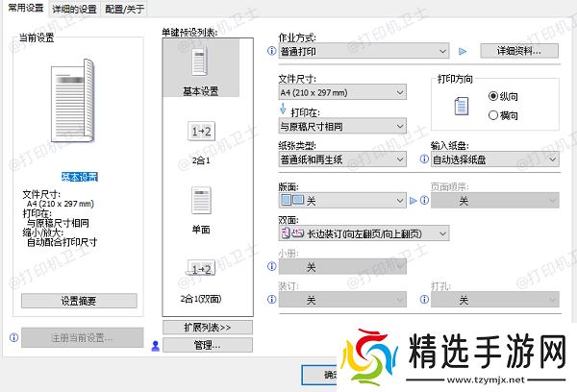
Task: Open the 页面顺序 dropdown
Action: click(495, 201)
